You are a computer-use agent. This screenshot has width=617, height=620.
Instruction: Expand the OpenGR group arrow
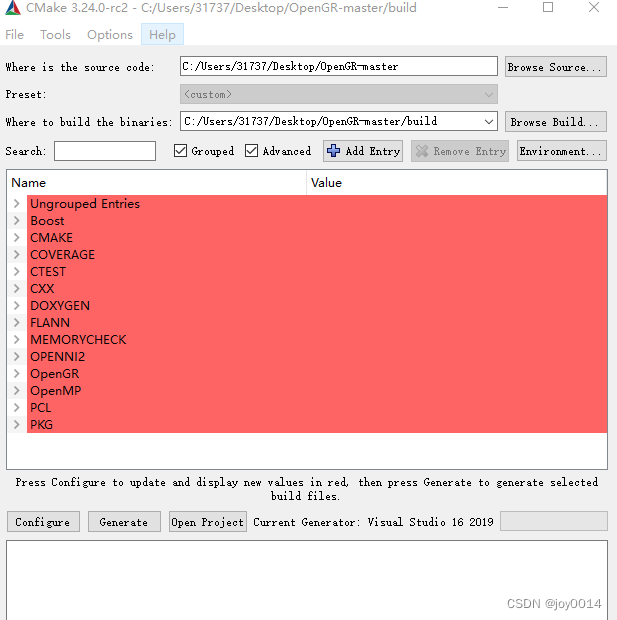[x=17, y=374]
